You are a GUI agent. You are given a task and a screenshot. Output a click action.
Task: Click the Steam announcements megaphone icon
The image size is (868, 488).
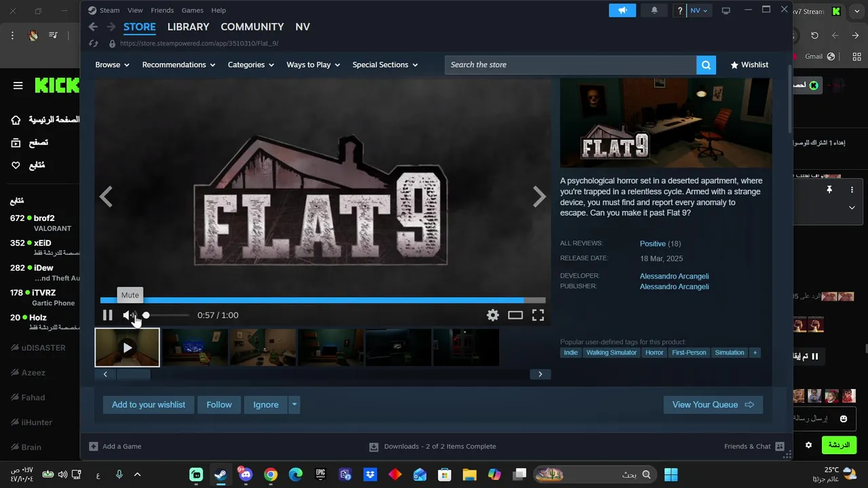click(x=622, y=10)
